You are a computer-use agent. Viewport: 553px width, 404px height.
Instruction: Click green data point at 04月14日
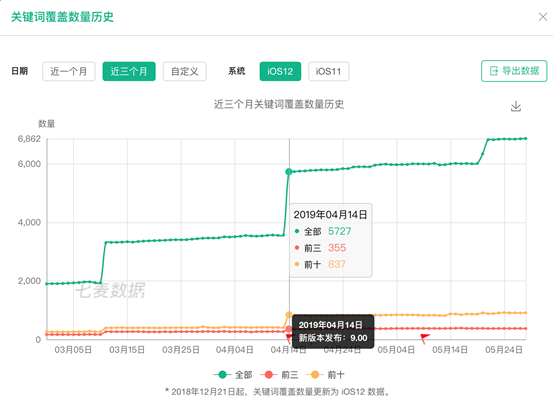tap(289, 172)
